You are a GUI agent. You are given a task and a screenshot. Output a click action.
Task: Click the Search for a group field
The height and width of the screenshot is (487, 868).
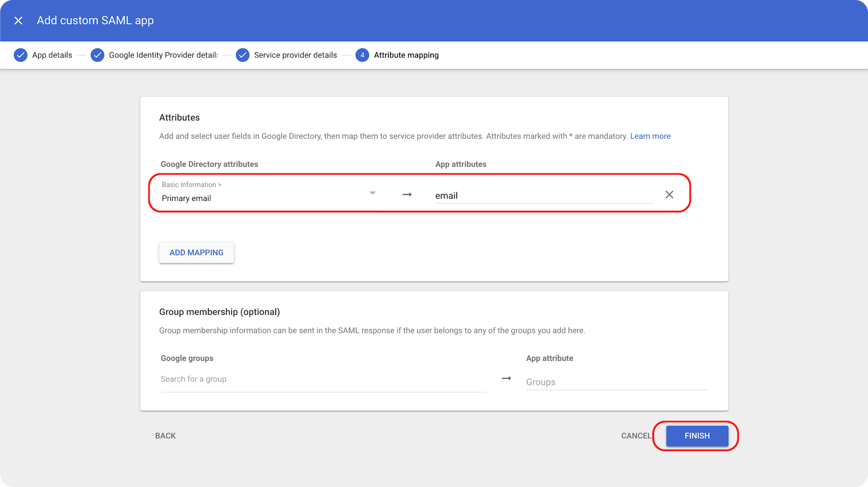[323, 379]
